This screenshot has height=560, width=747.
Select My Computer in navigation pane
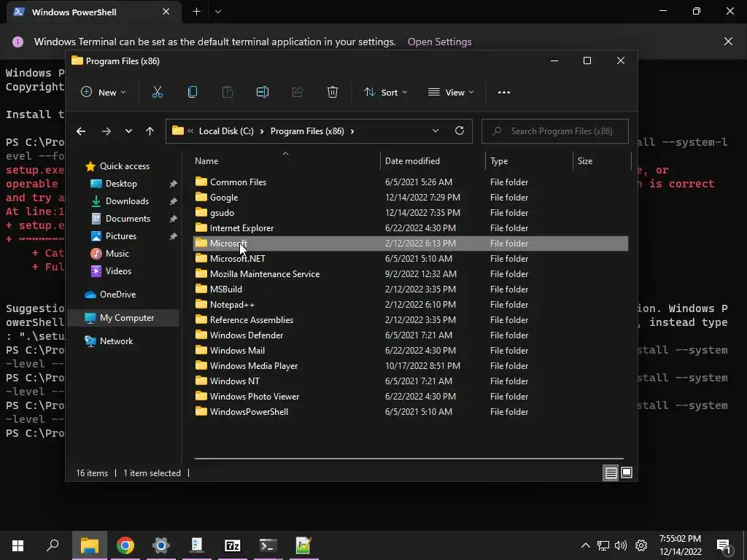(123, 318)
